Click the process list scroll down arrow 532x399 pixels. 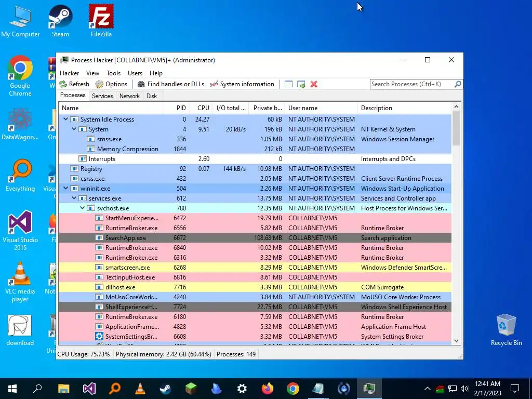point(456,341)
